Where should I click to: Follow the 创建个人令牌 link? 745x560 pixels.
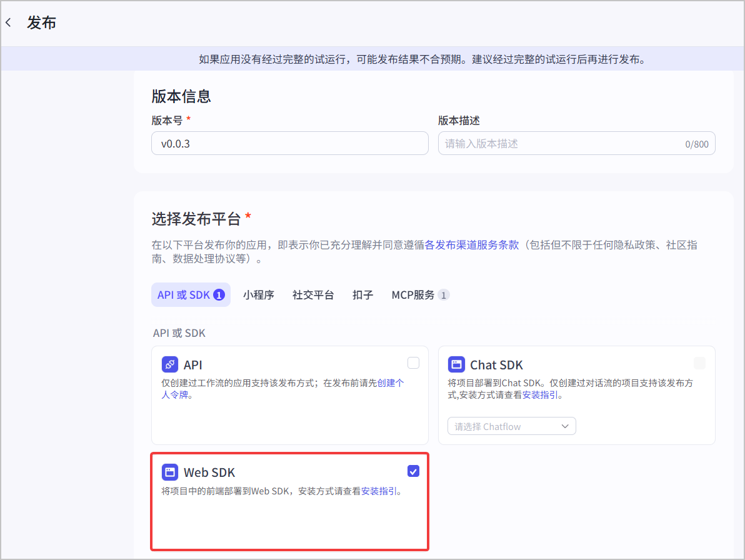(x=282, y=389)
